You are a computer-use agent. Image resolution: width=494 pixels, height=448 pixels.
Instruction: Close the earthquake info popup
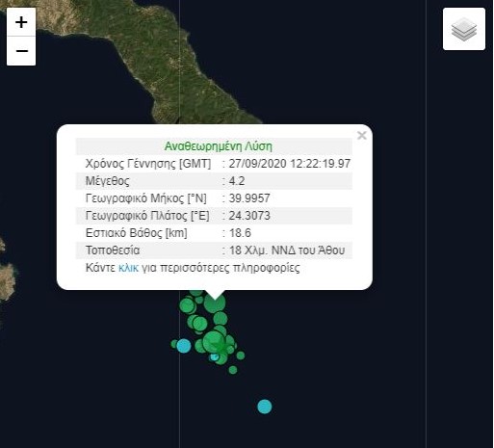(x=362, y=135)
